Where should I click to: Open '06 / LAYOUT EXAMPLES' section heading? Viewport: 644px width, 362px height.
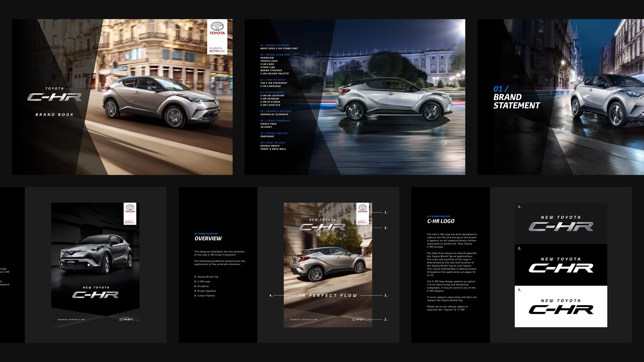click(275, 121)
